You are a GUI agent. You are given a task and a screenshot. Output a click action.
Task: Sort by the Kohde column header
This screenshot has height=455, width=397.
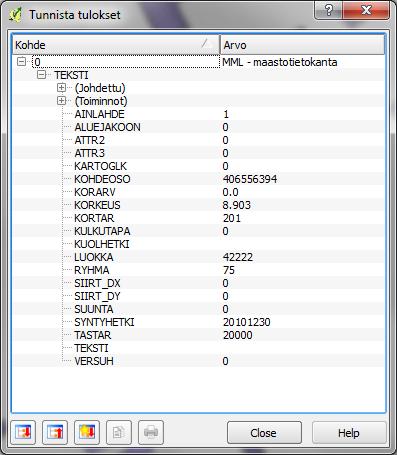pos(116,45)
